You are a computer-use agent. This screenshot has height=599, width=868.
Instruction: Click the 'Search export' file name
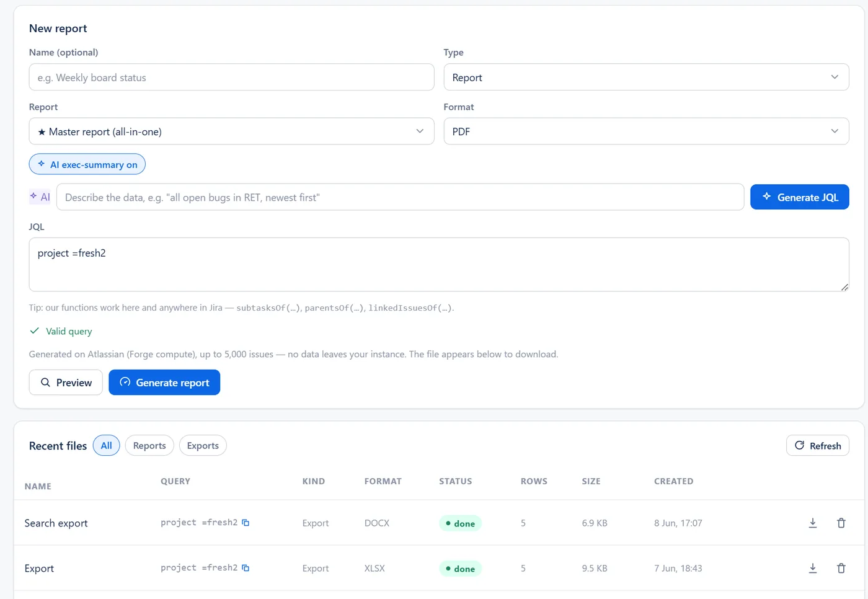56,523
